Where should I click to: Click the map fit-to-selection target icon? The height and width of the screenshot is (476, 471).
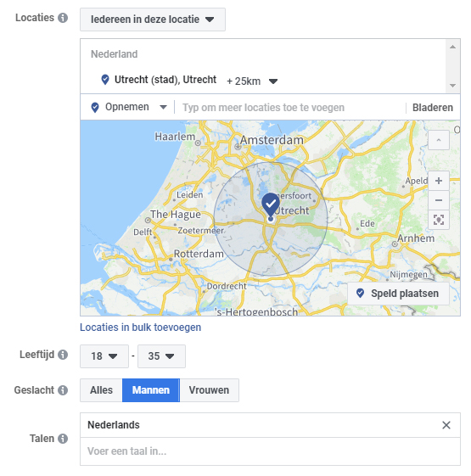pyautogui.click(x=439, y=220)
